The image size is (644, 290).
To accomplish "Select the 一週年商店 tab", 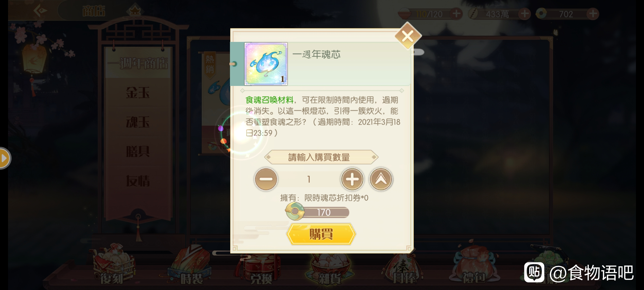I will (x=138, y=63).
